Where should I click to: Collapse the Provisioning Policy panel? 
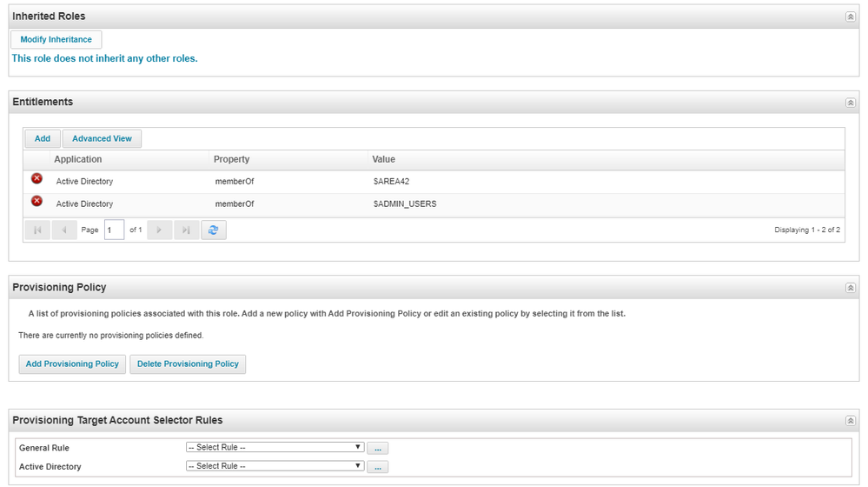point(850,288)
